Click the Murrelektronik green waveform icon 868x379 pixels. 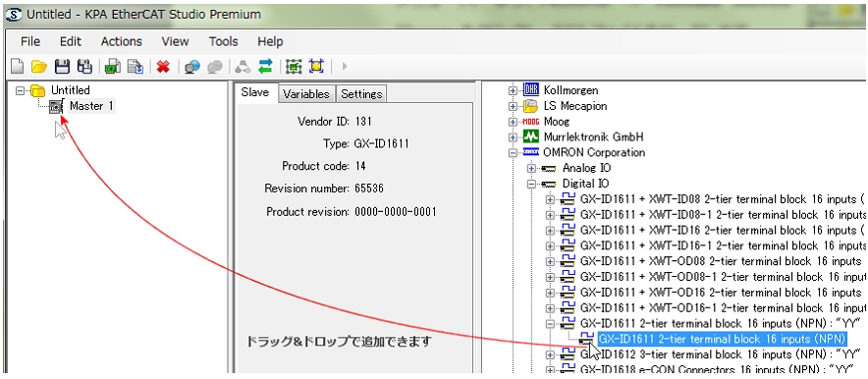click(x=530, y=136)
